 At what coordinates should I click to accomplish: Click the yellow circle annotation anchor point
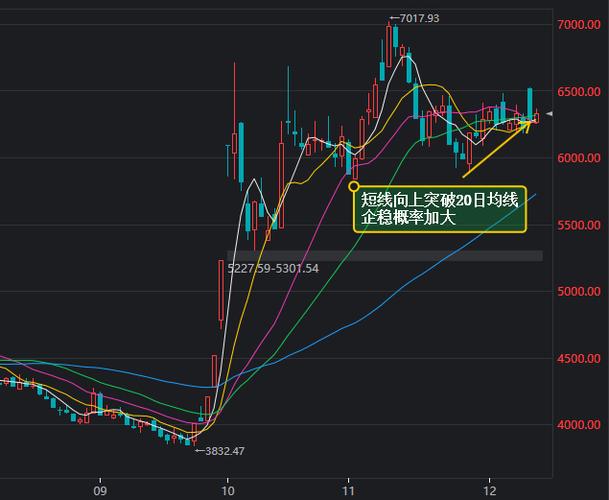[354, 186]
